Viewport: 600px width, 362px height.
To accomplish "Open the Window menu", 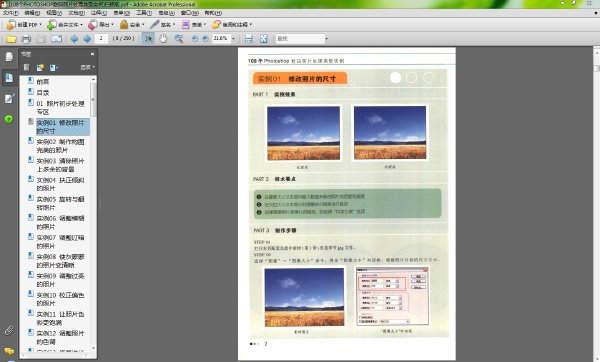I will (x=189, y=13).
